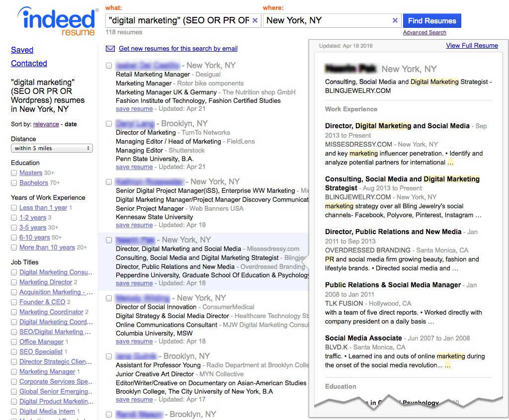Save the resume under Penn State University
This screenshot has height=420, width=509.
click(x=134, y=167)
